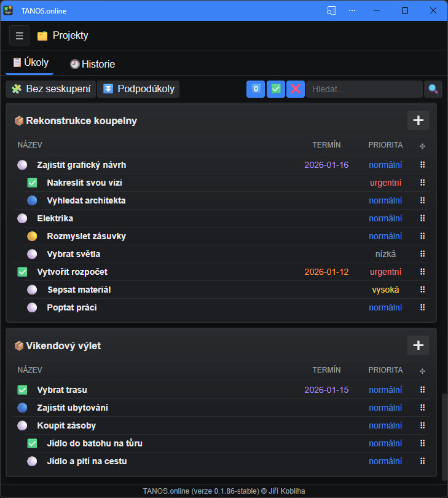Click the magnifier search icon

pyautogui.click(x=433, y=89)
